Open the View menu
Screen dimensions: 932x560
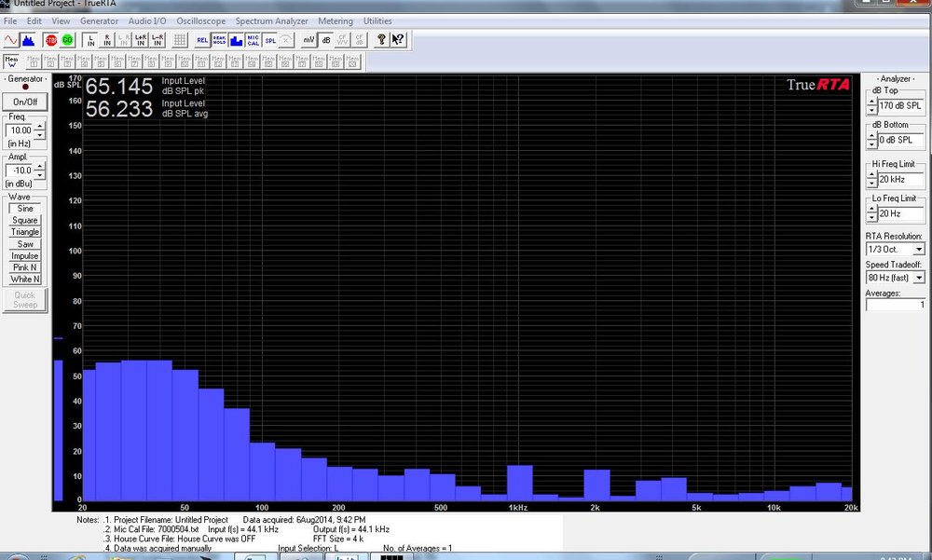click(x=61, y=20)
